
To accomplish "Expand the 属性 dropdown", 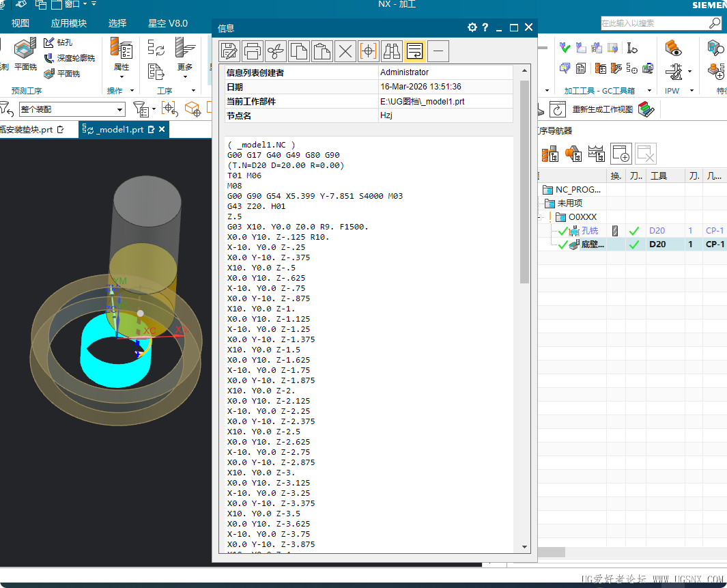I will click(x=122, y=76).
